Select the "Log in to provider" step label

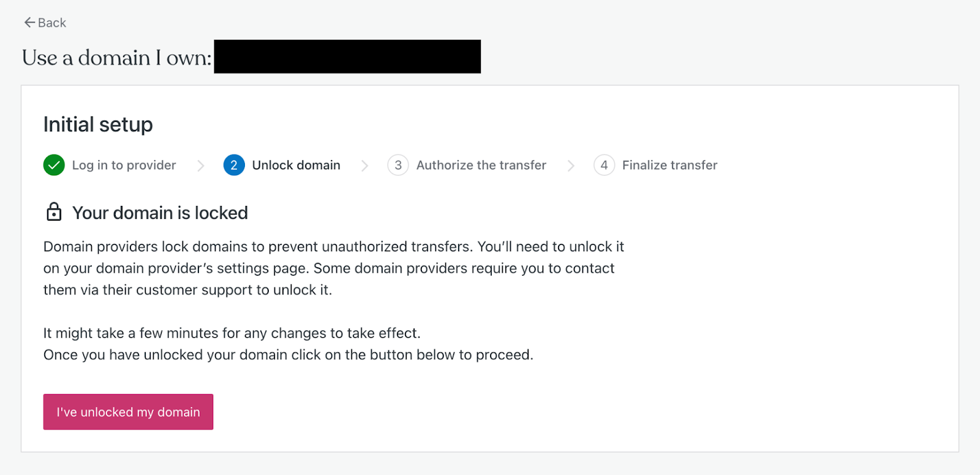point(124,165)
